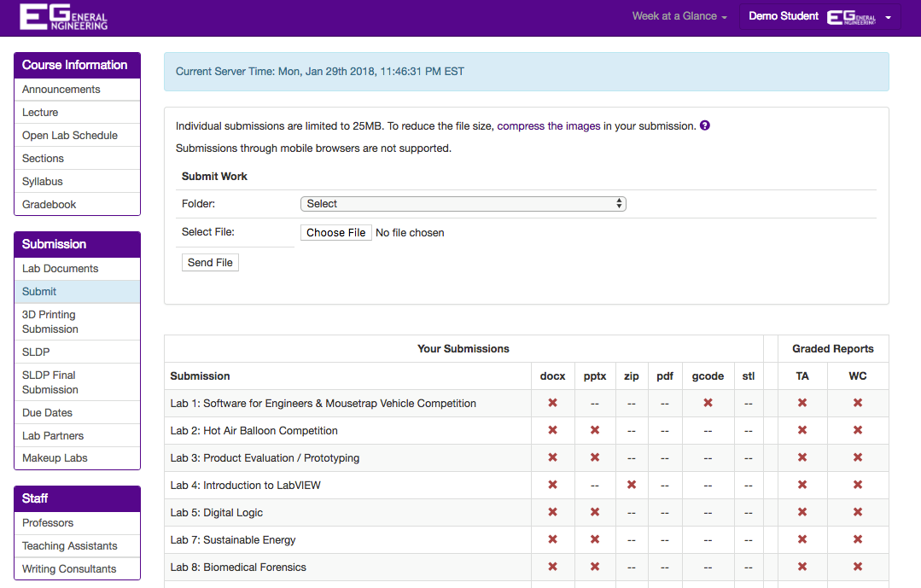Click the pptx column header
Viewport: 921px width, 588px height.
click(595, 376)
